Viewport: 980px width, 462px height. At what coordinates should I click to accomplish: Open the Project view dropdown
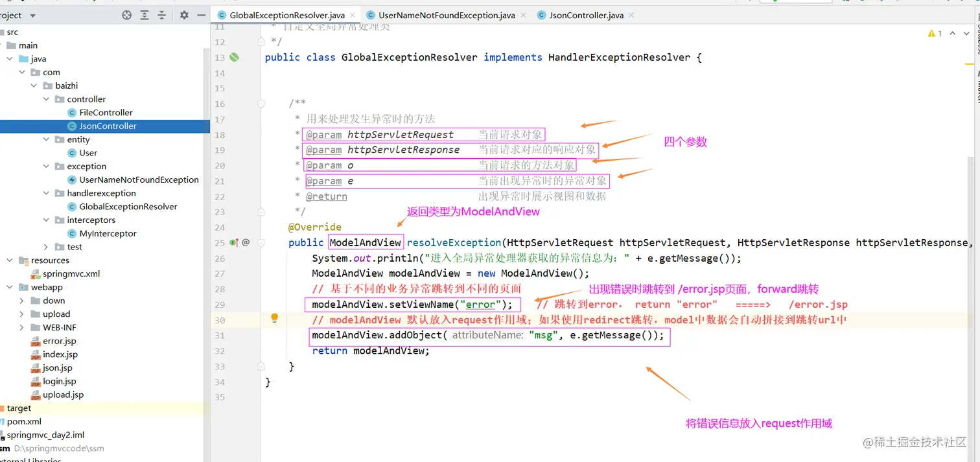pos(33,16)
